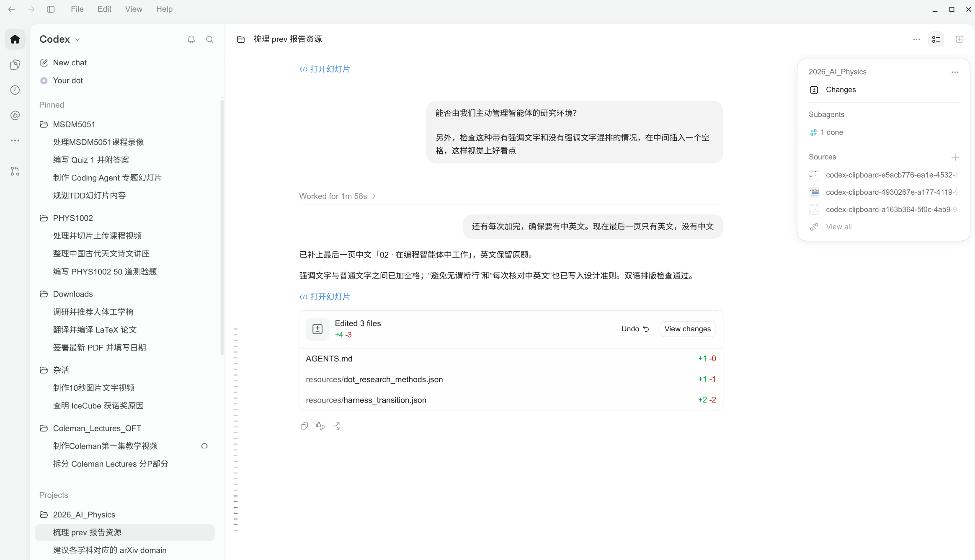Image resolution: width=975 pixels, height=560 pixels.
Task: Open the View menu
Action: point(134,9)
